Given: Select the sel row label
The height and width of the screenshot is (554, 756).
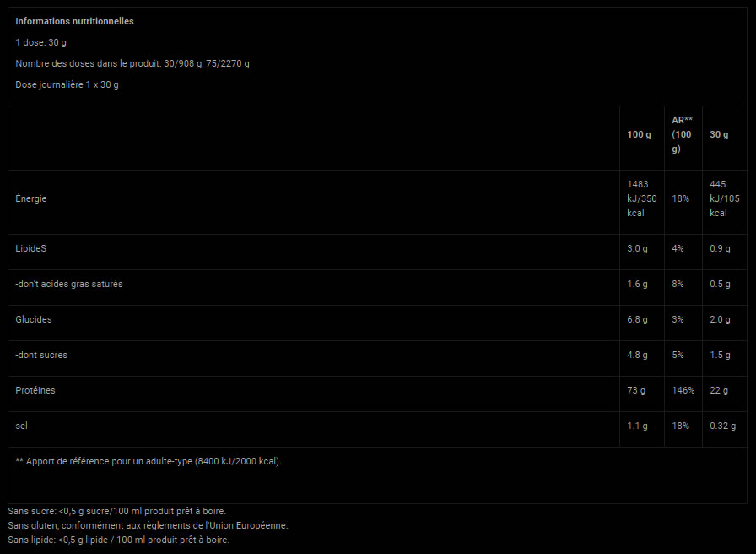Looking at the screenshot, I should (x=22, y=426).
